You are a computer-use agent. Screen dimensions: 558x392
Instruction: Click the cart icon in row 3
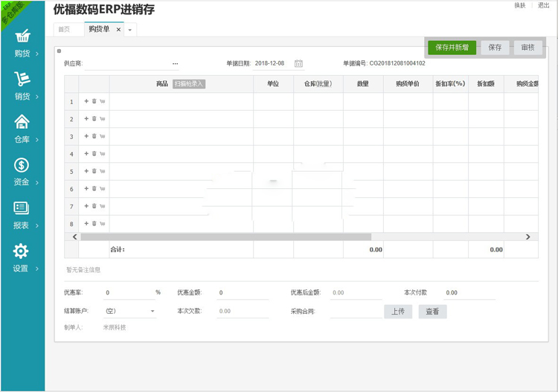(102, 136)
